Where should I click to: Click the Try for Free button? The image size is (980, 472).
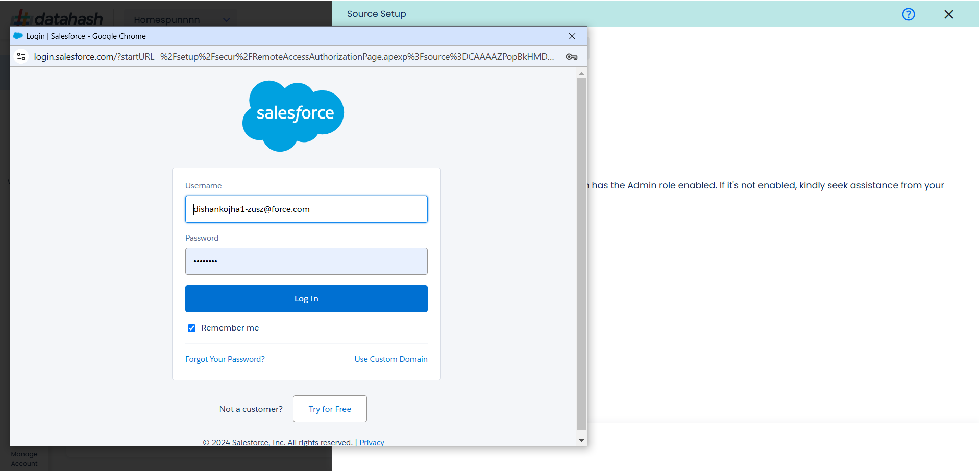pos(330,409)
